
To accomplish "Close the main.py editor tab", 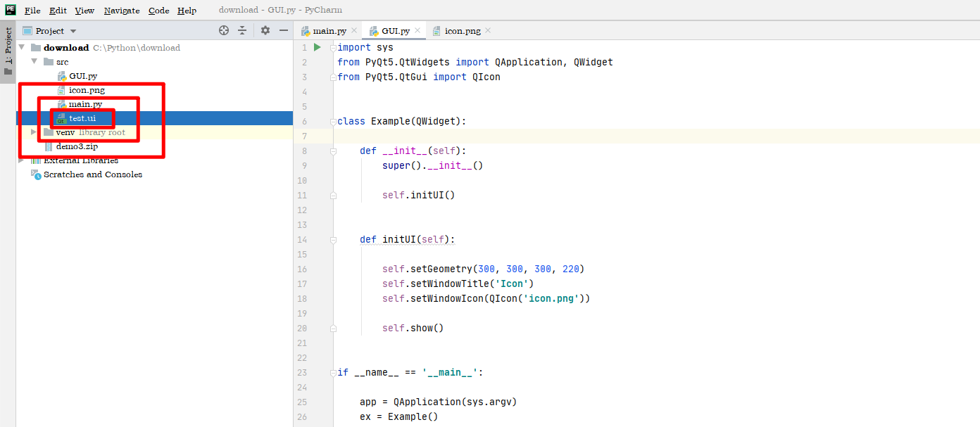I will [356, 30].
